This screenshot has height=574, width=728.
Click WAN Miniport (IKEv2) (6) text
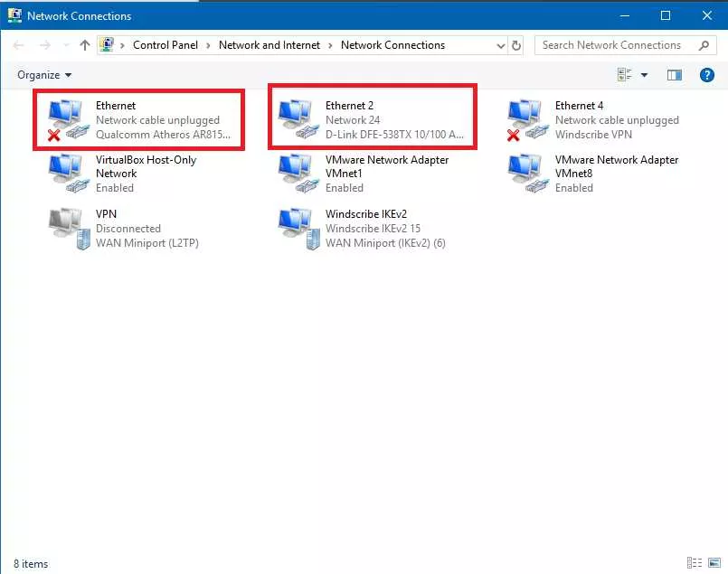pyautogui.click(x=385, y=243)
